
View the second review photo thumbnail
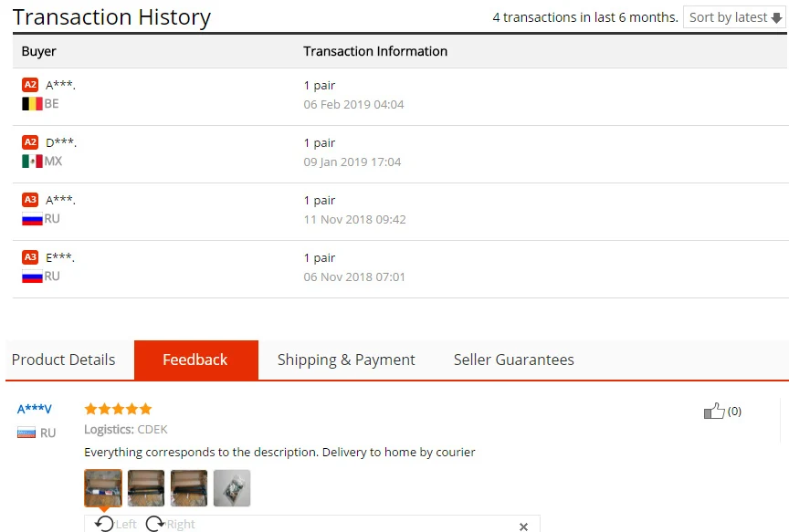(146, 488)
